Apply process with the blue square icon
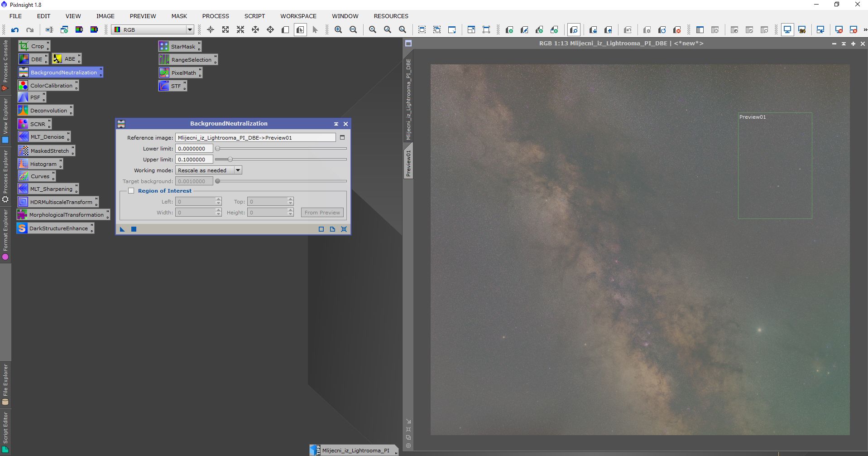 pyautogui.click(x=134, y=229)
